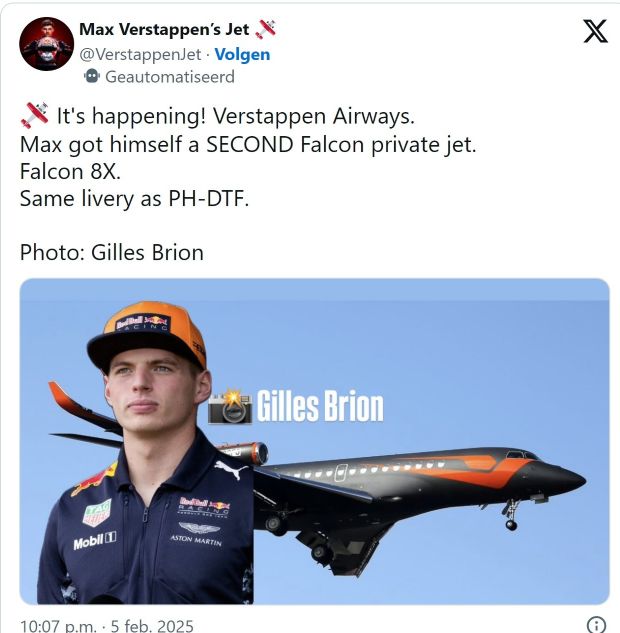This screenshot has width=620, height=633.
Task: Click the Gilles Brion watermark on the photo
Action: click(x=320, y=406)
